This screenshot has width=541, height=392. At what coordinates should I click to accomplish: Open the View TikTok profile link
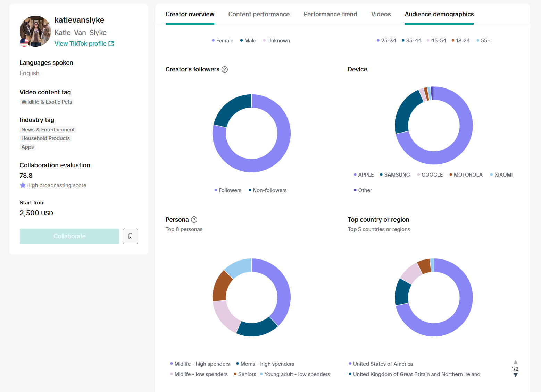tap(81, 44)
